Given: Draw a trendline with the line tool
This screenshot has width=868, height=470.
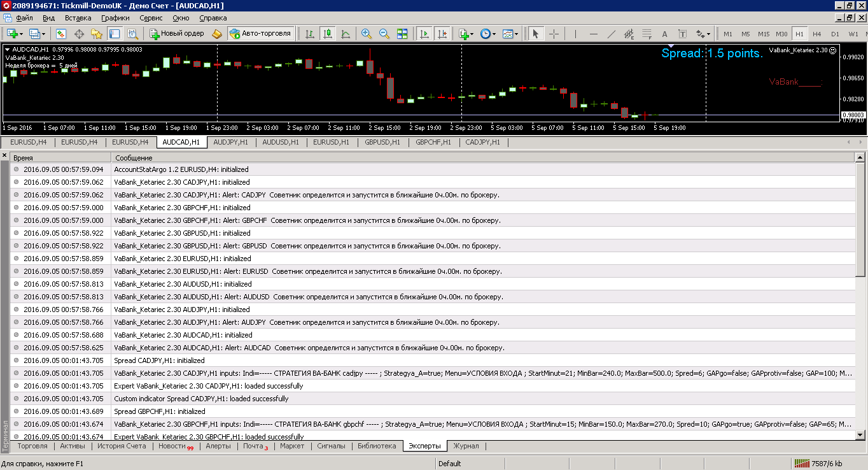Looking at the screenshot, I should pyautogui.click(x=612, y=34).
